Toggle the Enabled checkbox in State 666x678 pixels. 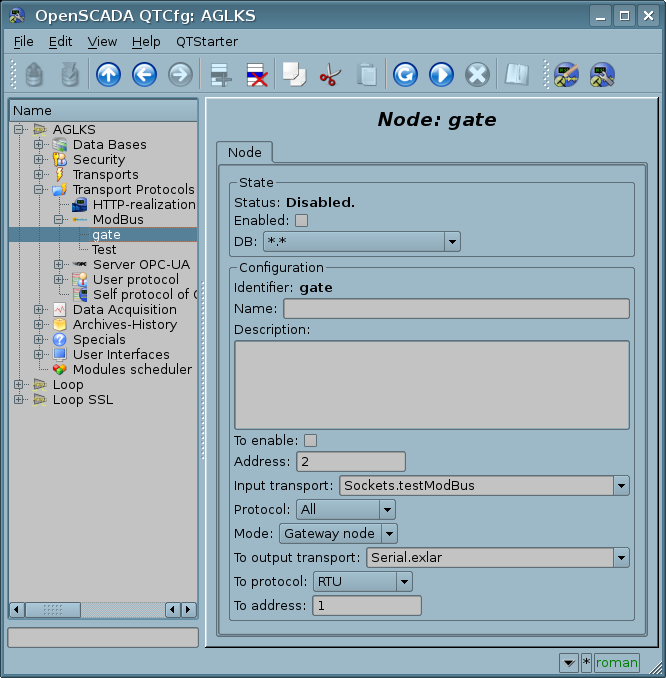(x=301, y=220)
